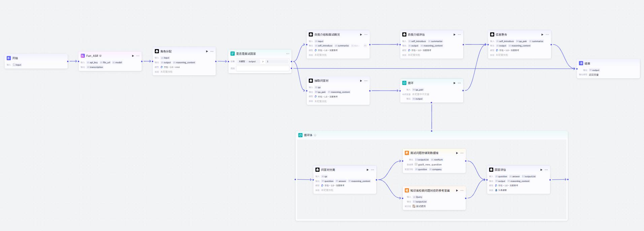Viewport: 644px width, 231px height.
Task: Run the 回答评估 node test
Action: (x=541, y=170)
